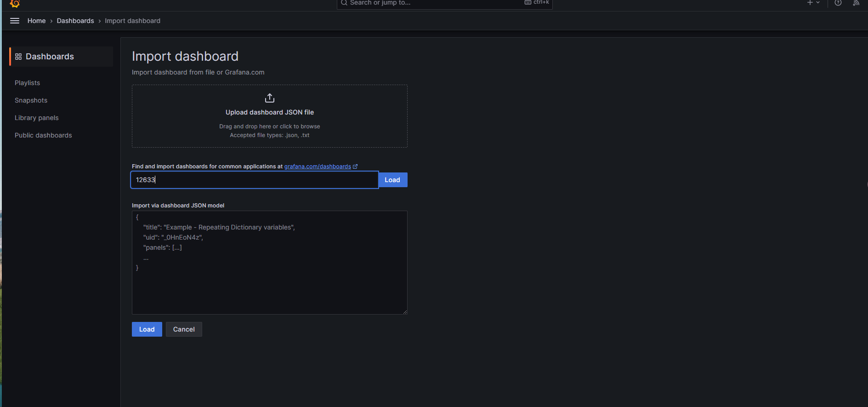Screen dimensions: 868x407
Task: Click 'Import via dashboard JSON model' label
Action: click(x=178, y=206)
